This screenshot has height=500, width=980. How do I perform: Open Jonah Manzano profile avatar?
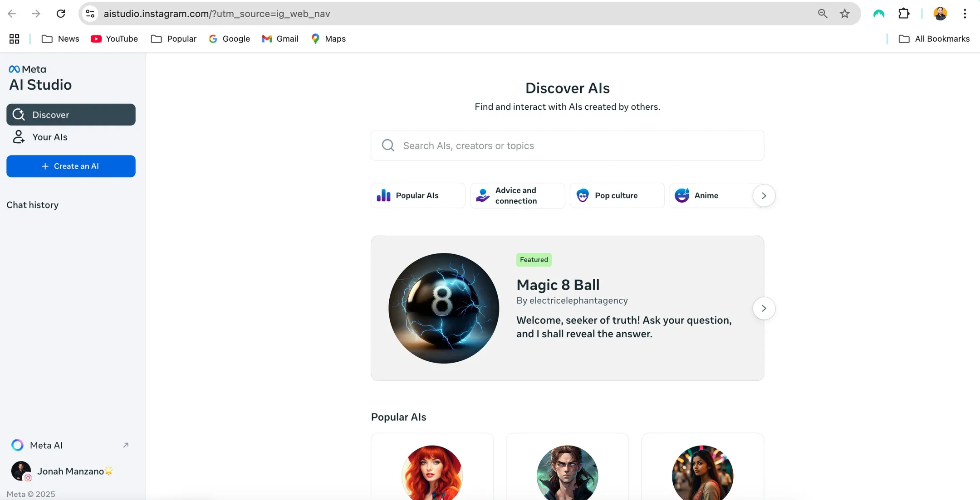(21, 471)
